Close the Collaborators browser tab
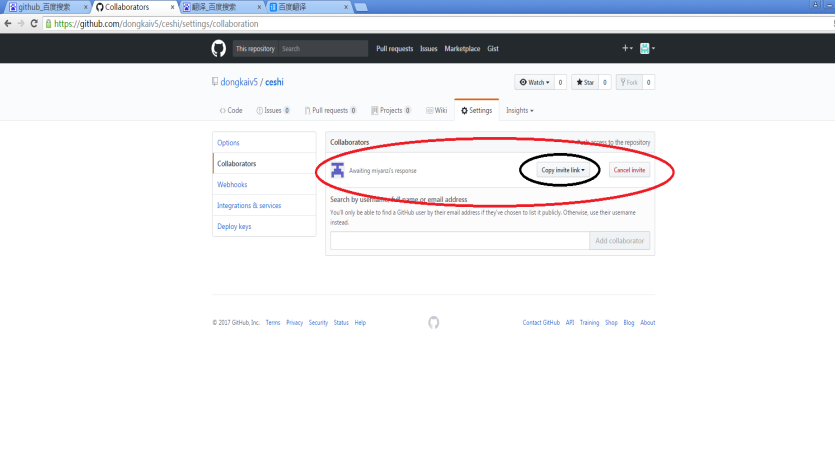Image resolution: width=836 pixels, height=459 pixels. pos(172,7)
